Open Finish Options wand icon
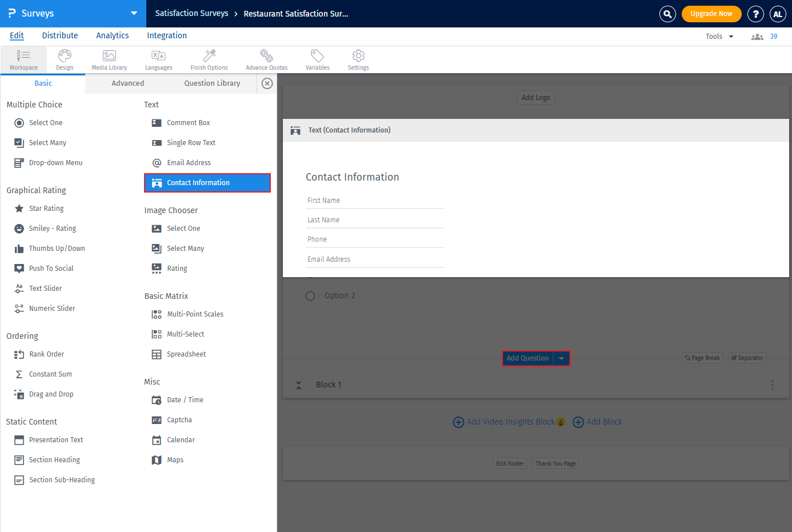The height and width of the screenshot is (532, 792). 209,59
